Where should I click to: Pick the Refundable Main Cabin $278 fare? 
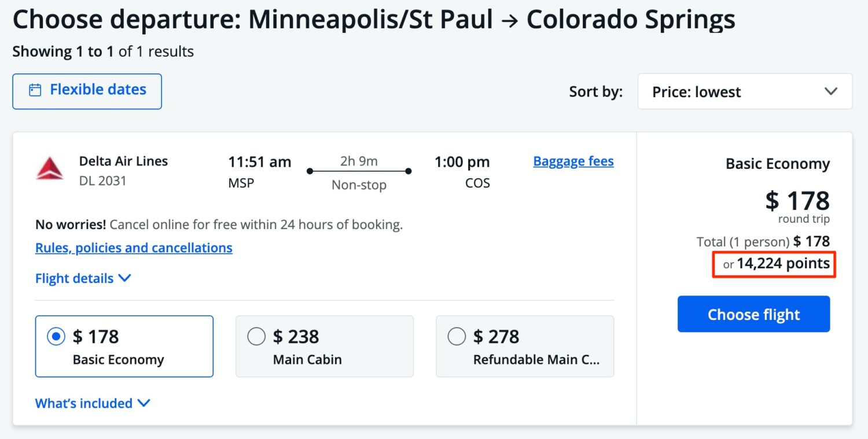click(457, 335)
